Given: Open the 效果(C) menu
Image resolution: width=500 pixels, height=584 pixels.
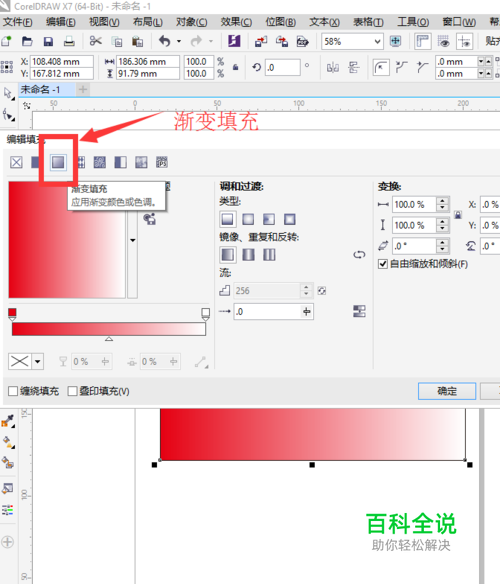Looking at the screenshot, I should [x=236, y=22].
